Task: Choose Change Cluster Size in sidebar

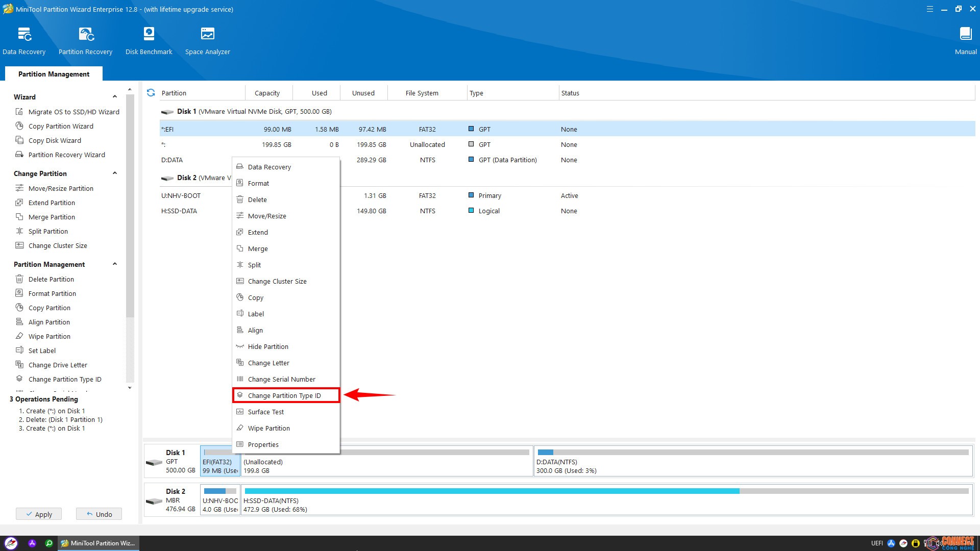Action: tap(52, 245)
